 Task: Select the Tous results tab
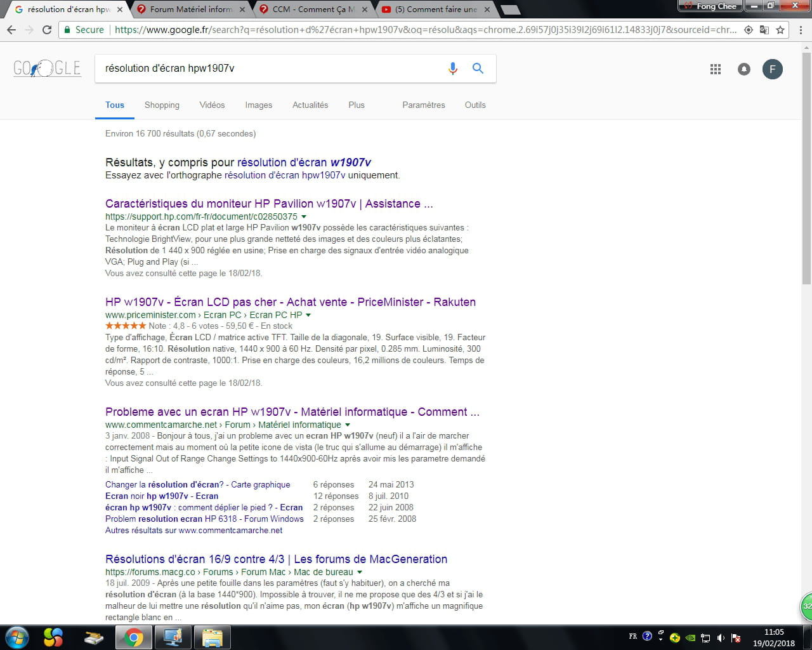click(115, 105)
